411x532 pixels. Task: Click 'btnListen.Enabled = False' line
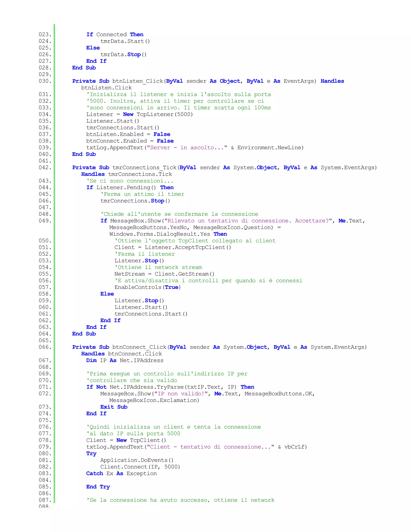point(128,134)
